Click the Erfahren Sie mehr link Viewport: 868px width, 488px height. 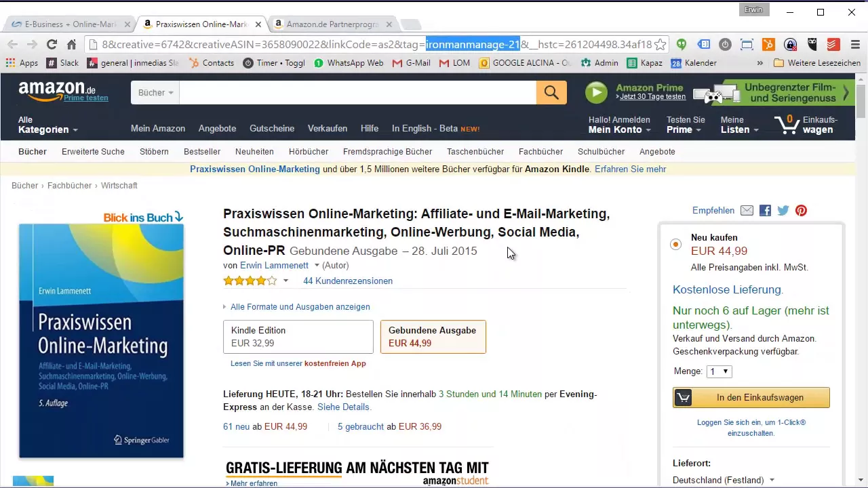coord(631,169)
